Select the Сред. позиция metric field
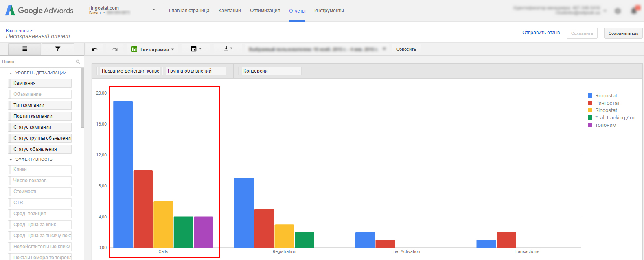644x260 pixels. click(40, 214)
